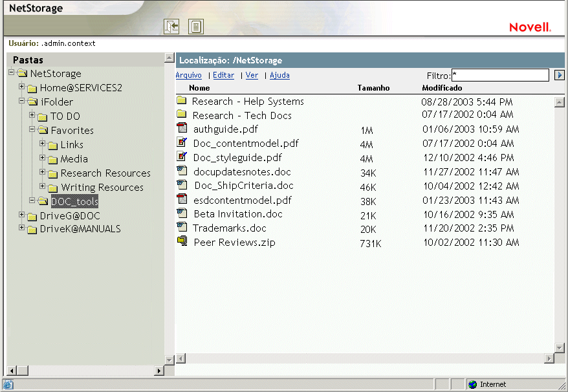
Task: Expand the Links tree node
Action: click(x=43, y=143)
